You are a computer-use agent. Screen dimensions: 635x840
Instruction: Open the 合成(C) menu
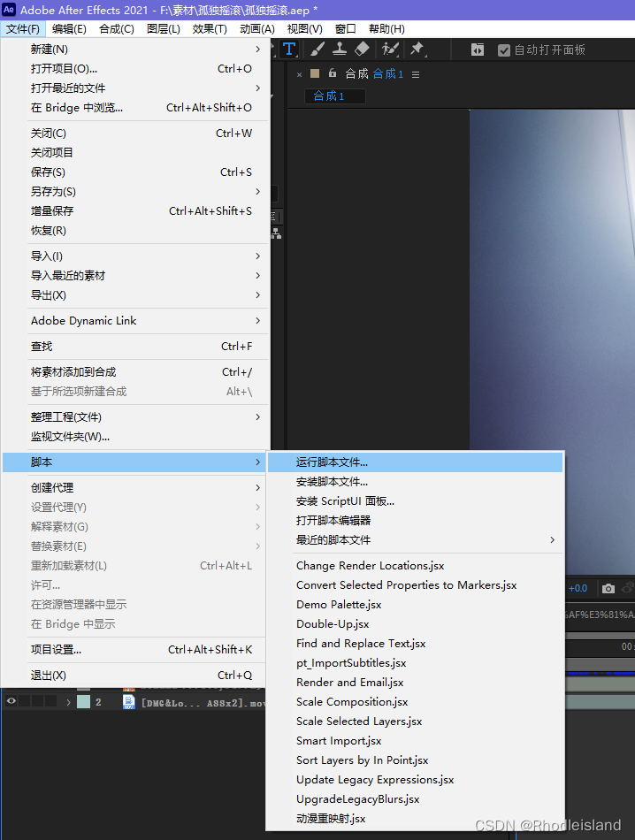(116, 29)
